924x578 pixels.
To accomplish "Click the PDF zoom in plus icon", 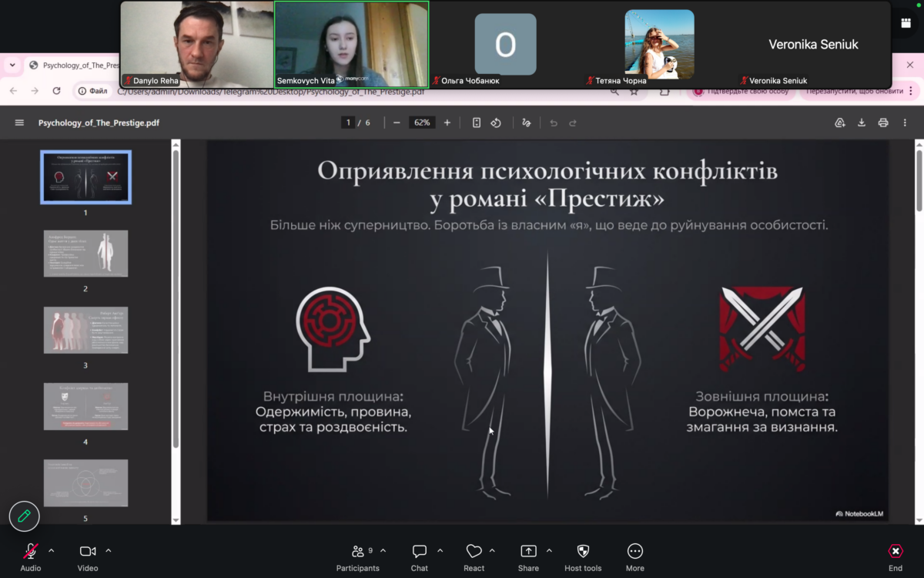I will pos(447,123).
